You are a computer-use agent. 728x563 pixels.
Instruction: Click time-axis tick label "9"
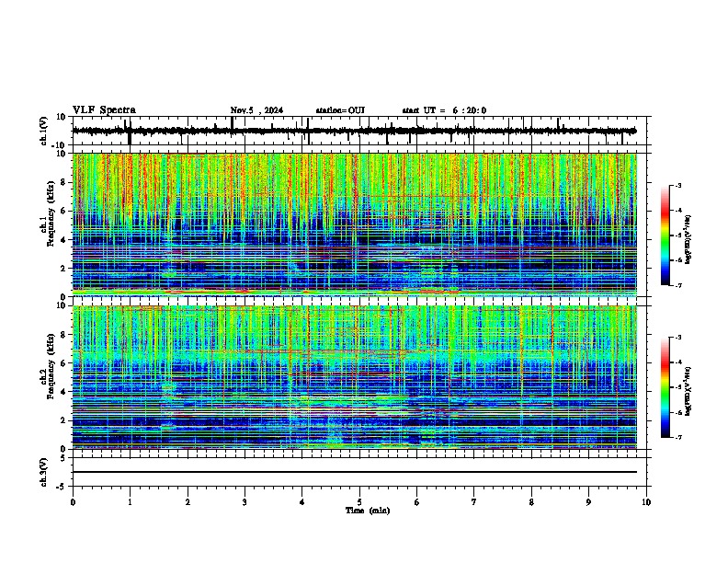pyautogui.click(x=588, y=502)
